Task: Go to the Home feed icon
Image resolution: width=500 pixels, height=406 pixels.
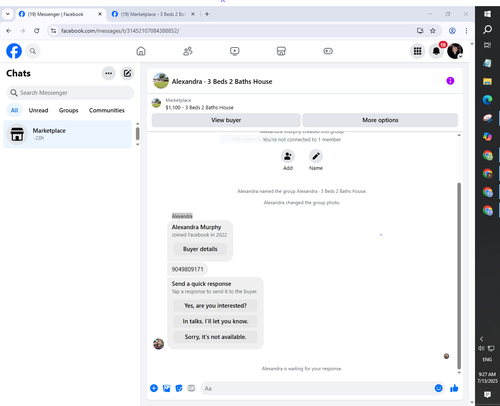Action: click(x=141, y=51)
